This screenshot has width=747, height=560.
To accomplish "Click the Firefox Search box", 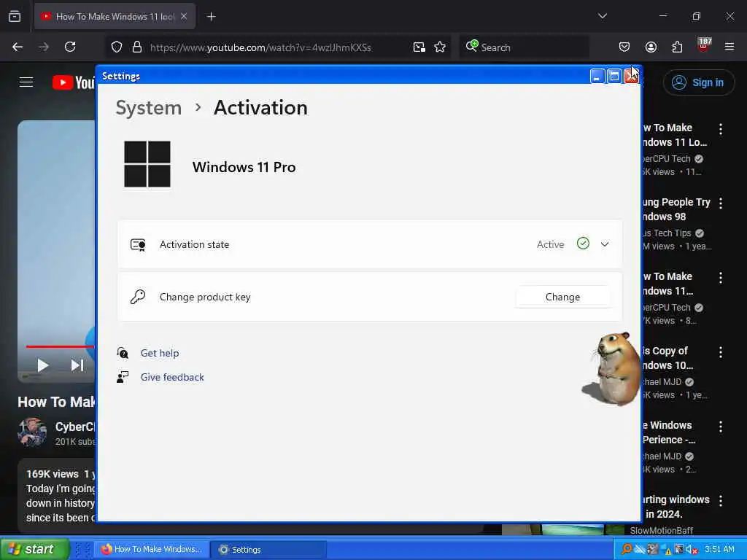I will [x=524, y=47].
